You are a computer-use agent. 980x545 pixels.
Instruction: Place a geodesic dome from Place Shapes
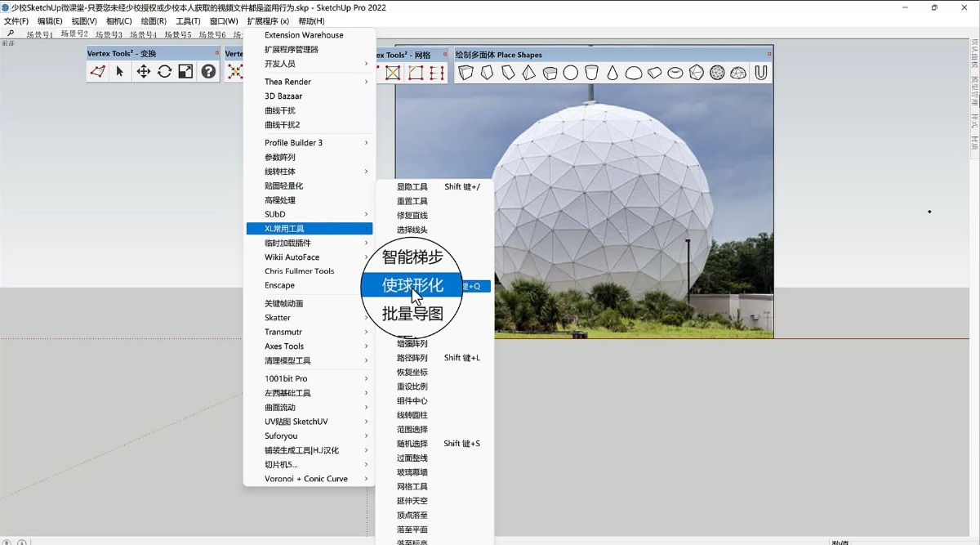[738, 73]
